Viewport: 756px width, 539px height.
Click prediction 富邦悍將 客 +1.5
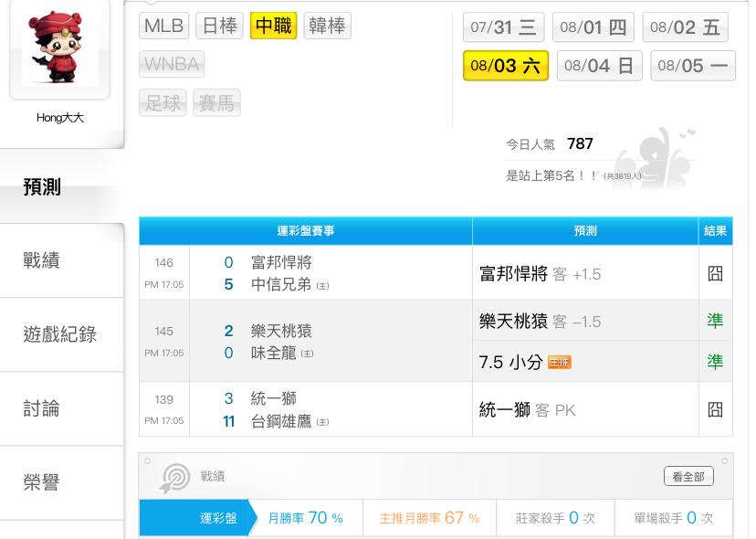540,273
